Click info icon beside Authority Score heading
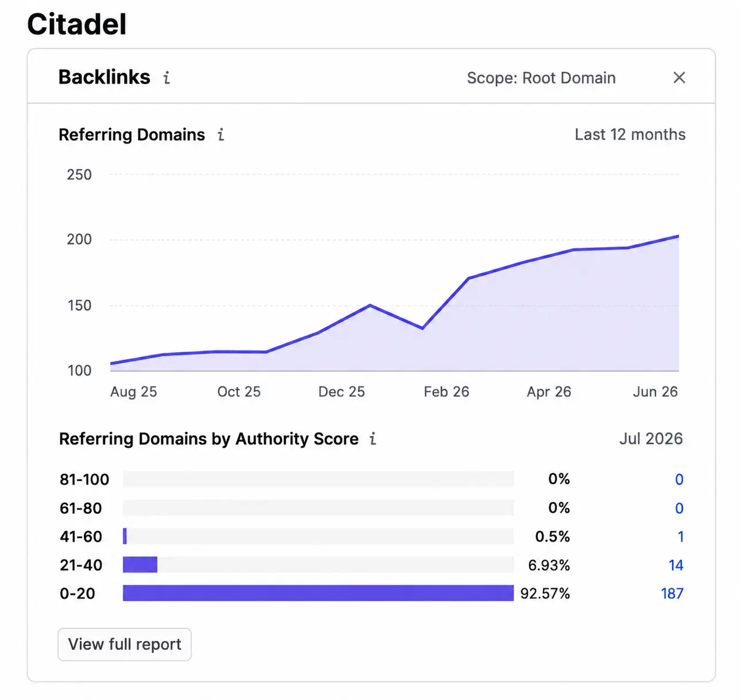Viewport: 741px width, 700px height. pos(373,439)
